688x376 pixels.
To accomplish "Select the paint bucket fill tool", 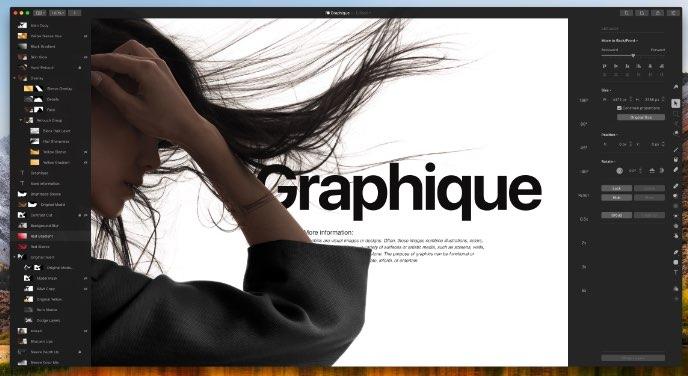I will pos(676,159).
